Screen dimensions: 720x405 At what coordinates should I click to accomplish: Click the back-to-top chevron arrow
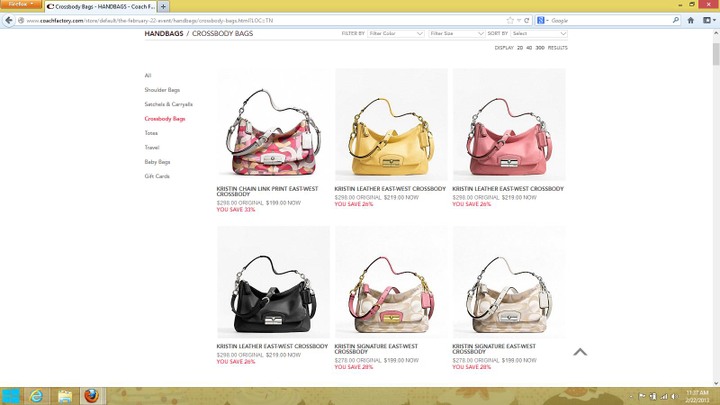tap(580, 352)
